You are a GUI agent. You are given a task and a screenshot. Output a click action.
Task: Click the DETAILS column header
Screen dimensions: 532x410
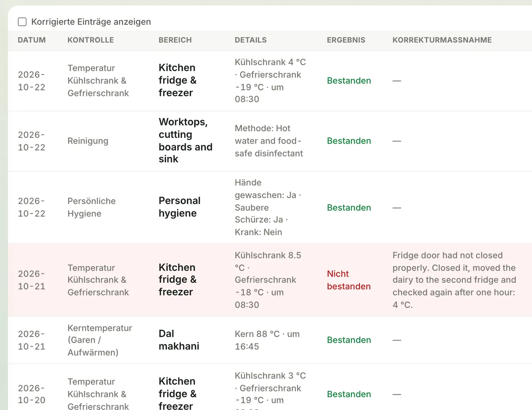coord(250,40)
